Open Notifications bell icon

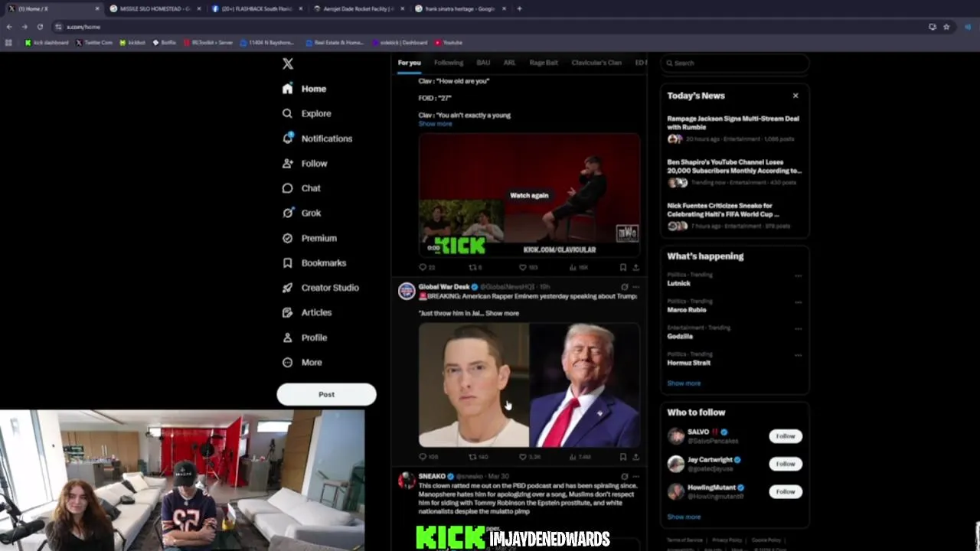click(x=287, y=139)
